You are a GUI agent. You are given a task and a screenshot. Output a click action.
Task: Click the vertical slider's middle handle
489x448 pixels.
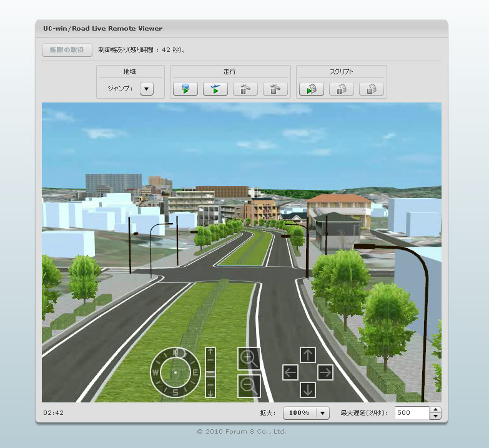click(x=210, y=372)
